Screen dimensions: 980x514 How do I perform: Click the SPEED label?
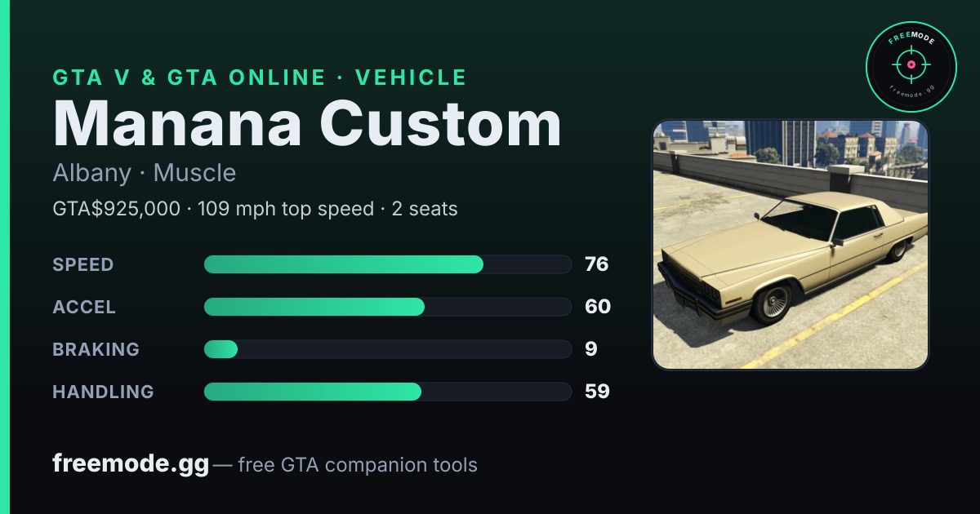[83, 264]
